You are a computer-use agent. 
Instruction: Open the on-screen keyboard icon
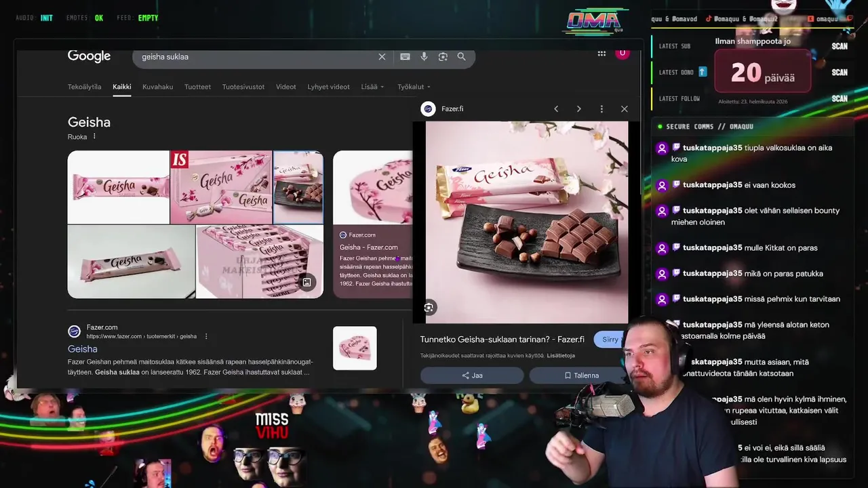point(405,57)
